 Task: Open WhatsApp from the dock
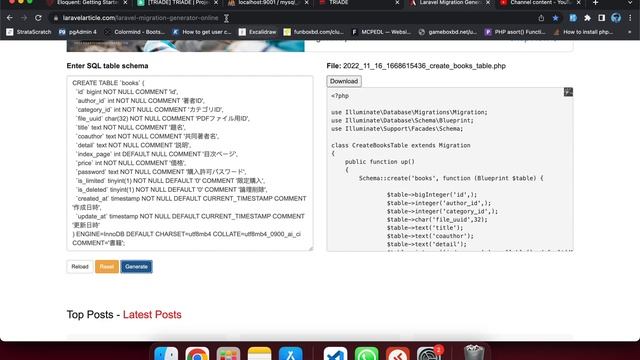[x=367, y=354]
